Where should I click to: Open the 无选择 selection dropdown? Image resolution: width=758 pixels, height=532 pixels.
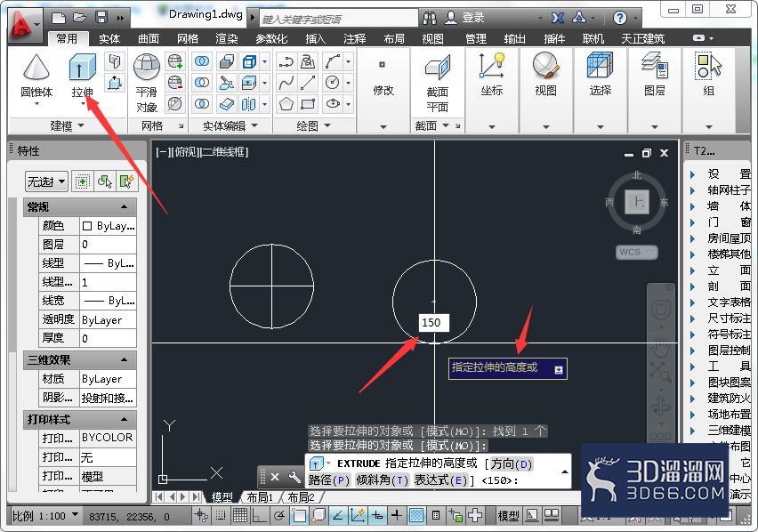pyautogui.click(x=46, y=181)
